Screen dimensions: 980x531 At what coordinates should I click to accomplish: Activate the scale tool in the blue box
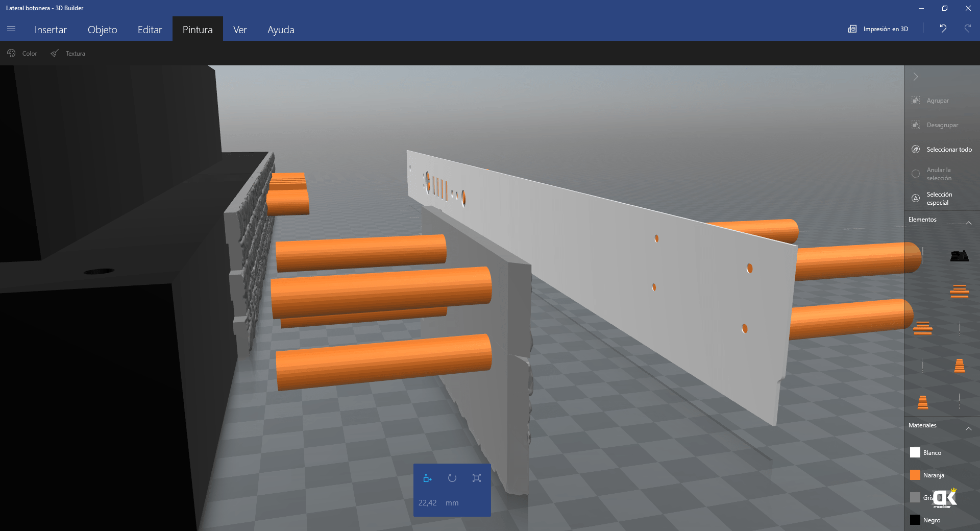click(x=477, y=478)
